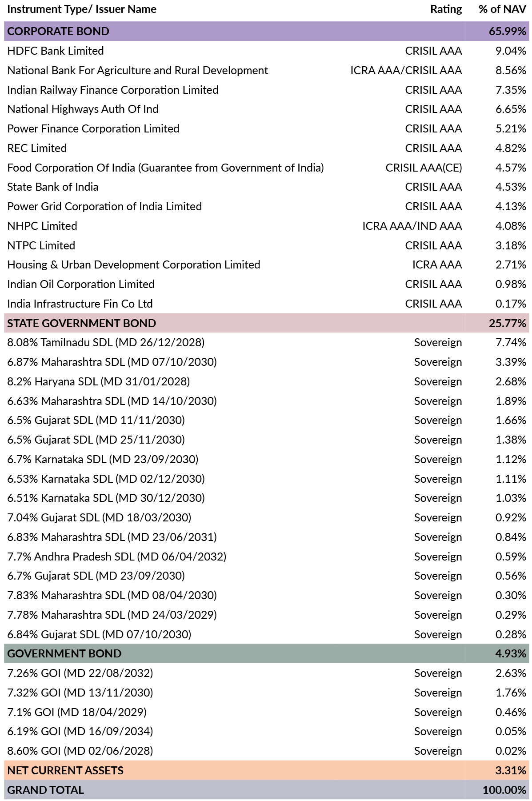Click the 7.26% GOI (MD 22/08/2032) entry
The height and width of the screenshot is (801, 532).
pos(80,673)
